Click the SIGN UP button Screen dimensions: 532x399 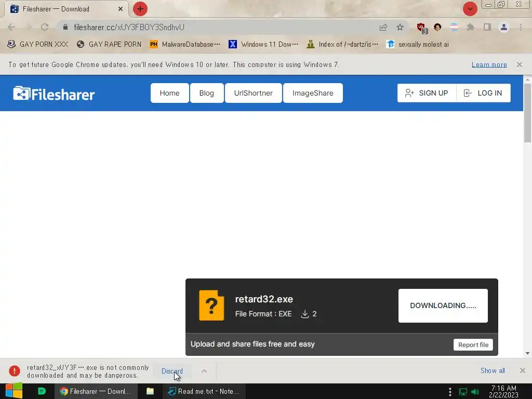427,93
